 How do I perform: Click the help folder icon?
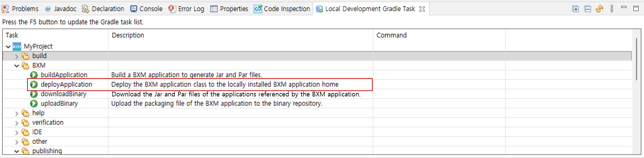click(x=25, y=113)
